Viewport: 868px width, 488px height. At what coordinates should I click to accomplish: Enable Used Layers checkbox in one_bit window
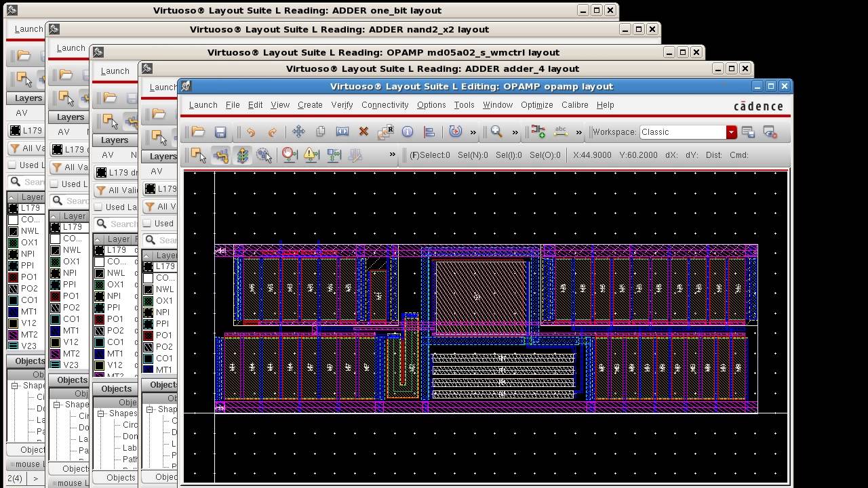coord(12,165)
